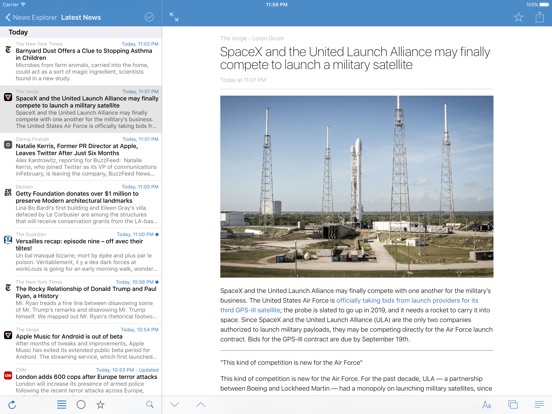Tap the SpaceX launch pad photo
The image size is (552, 414).
pos(357,187)
